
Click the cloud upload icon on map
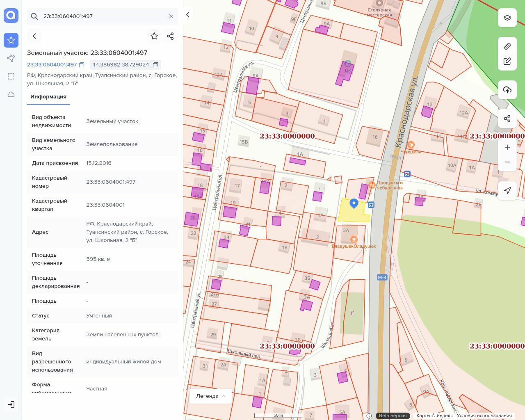[507, 90]
